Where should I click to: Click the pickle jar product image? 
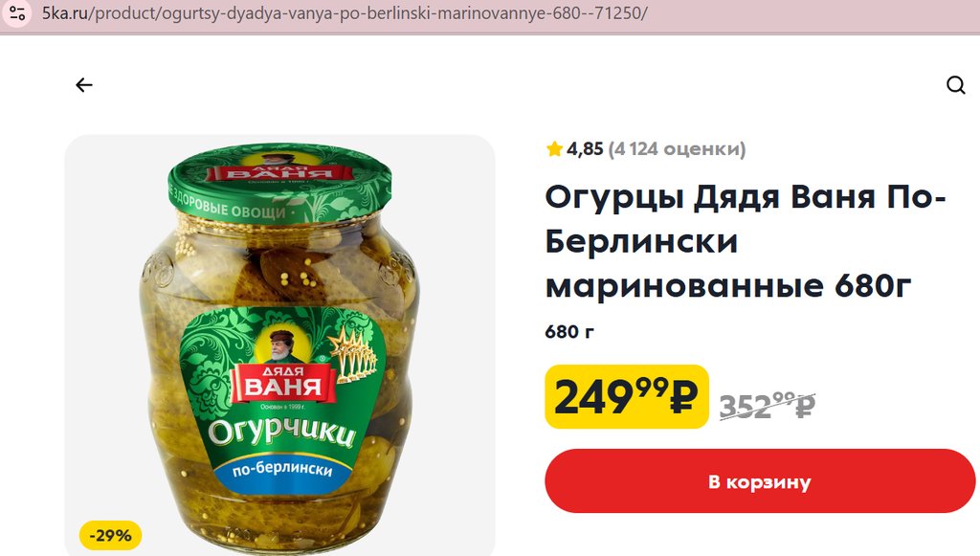[x=279, y=345]
